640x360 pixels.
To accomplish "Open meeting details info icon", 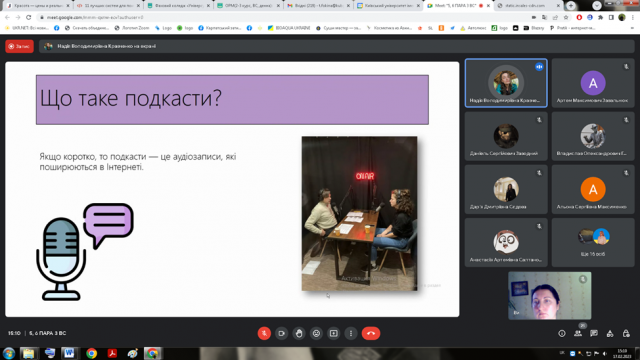I will pos(562,333).
